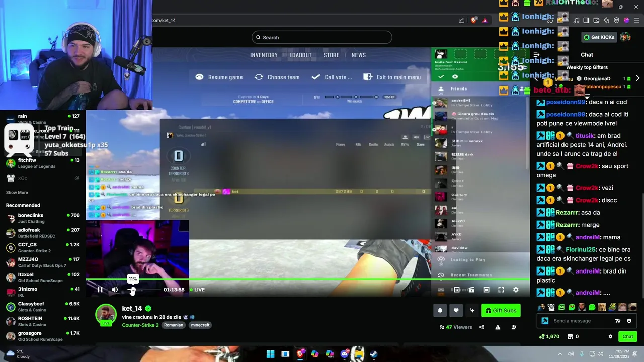Pick the green angry emote in quick emotes

point(561,307)
